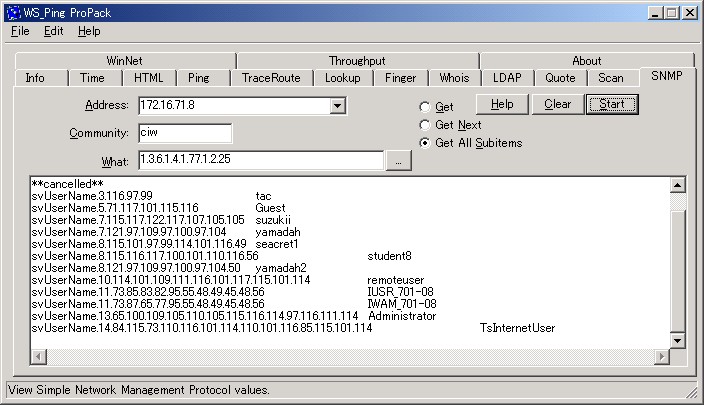Click into the Address field 172.16.71.8
Screen dimensions: 704x405
click(x=234, y=106)
